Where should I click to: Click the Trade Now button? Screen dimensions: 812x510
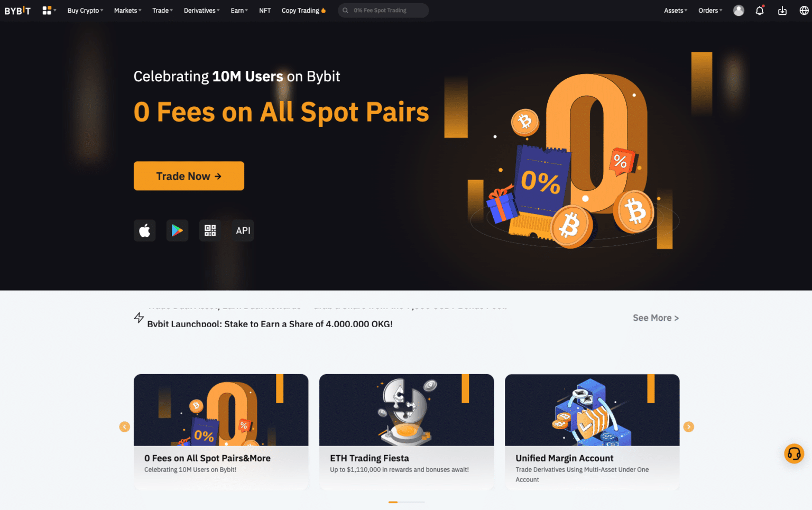coord(189,176)
